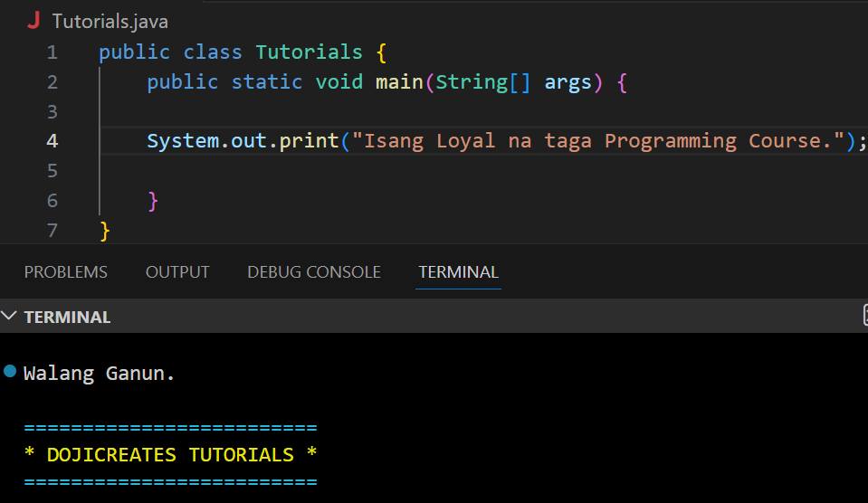Collapse the TERMINAL section chevron
Screen dimensions: 868x503
coord(9,316)
